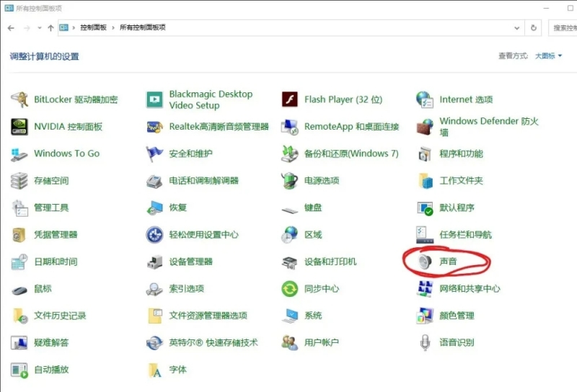Click the 安全和维护 flag icon
Screen dimensions: 577x392
[154, 153]
